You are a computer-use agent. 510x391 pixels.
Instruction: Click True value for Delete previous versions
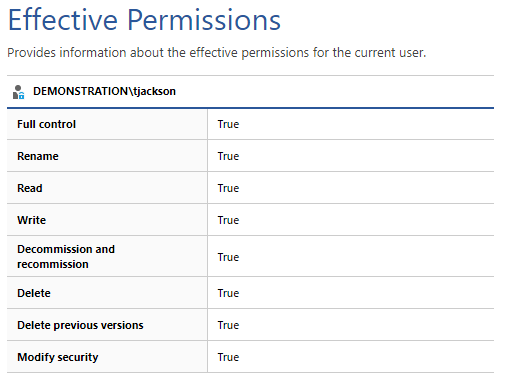(228, 325)
